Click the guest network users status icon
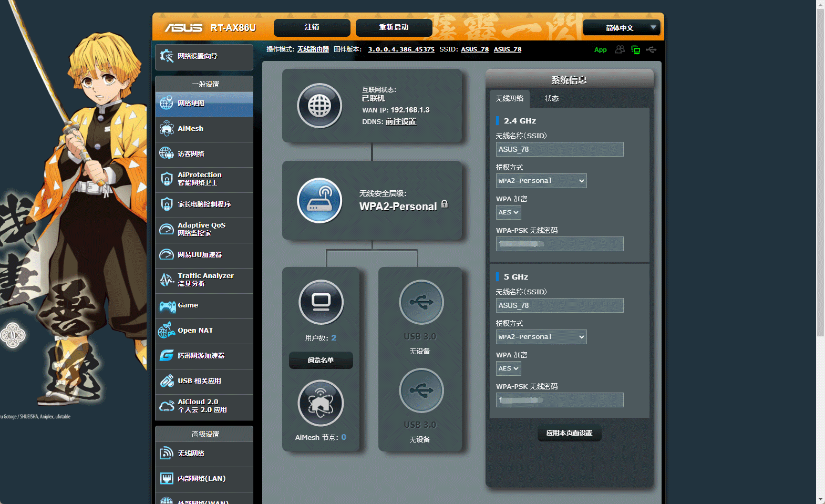The width and height of the screenshot is (825, 504). [620, 49]
